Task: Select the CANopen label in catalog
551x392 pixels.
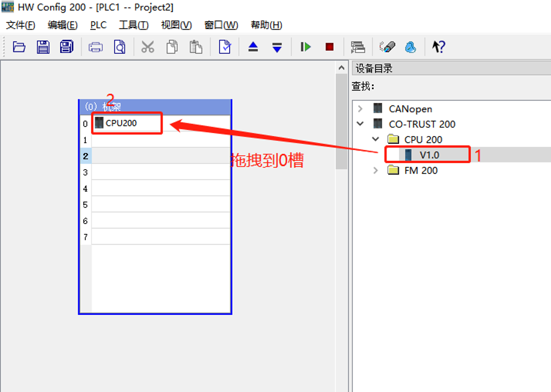Action: point(411,109)
